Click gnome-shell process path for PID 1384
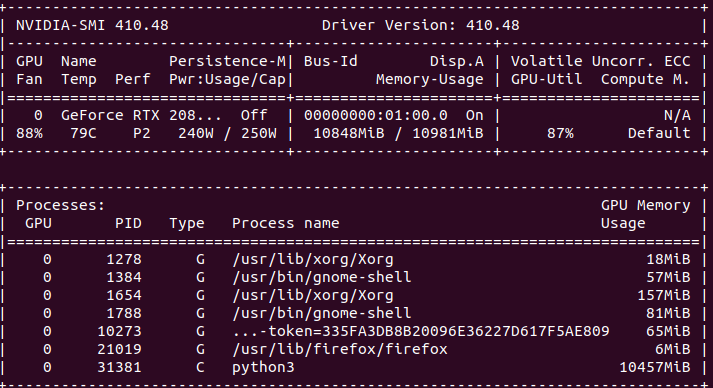 [x=321, y=277]
